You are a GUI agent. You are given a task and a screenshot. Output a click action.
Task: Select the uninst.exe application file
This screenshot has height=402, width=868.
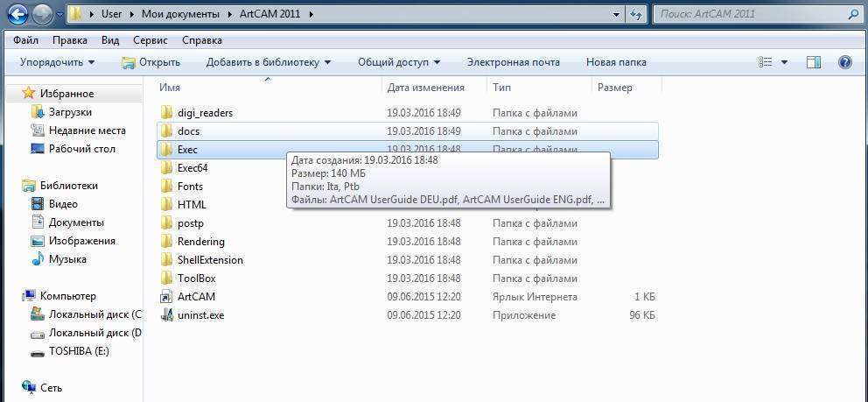(200, 315)
